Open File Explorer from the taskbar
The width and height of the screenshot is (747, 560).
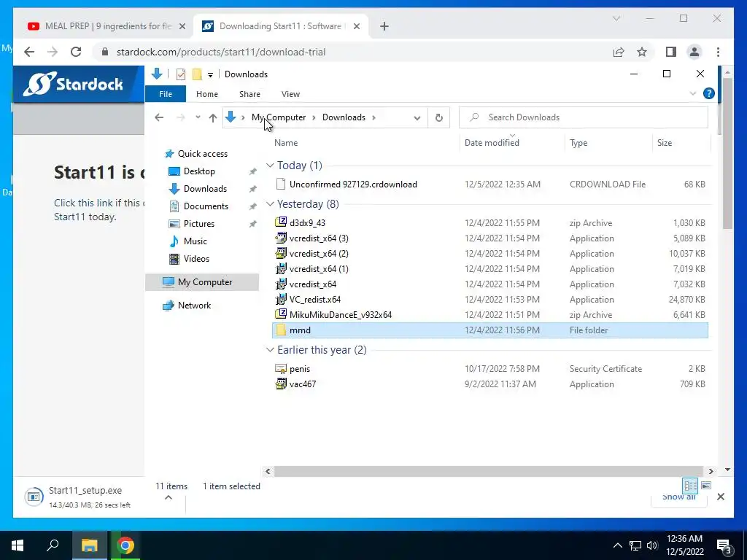89,545
